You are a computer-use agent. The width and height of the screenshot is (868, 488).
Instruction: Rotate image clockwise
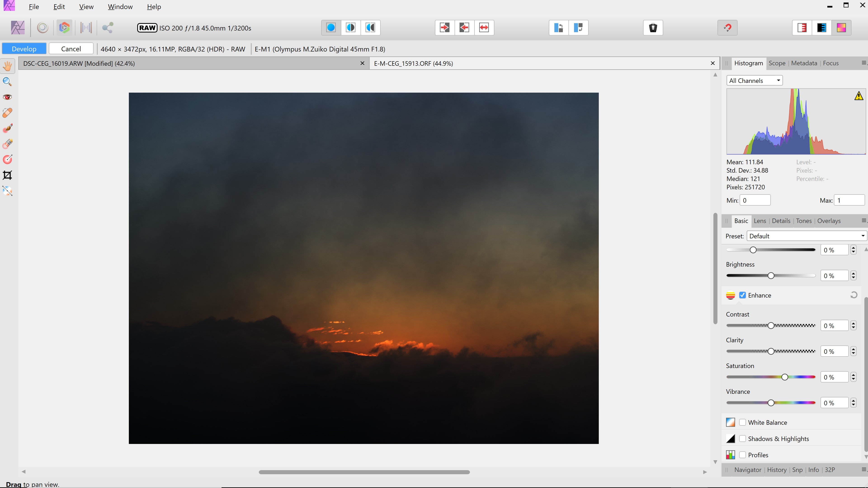(x=579, y=28)
